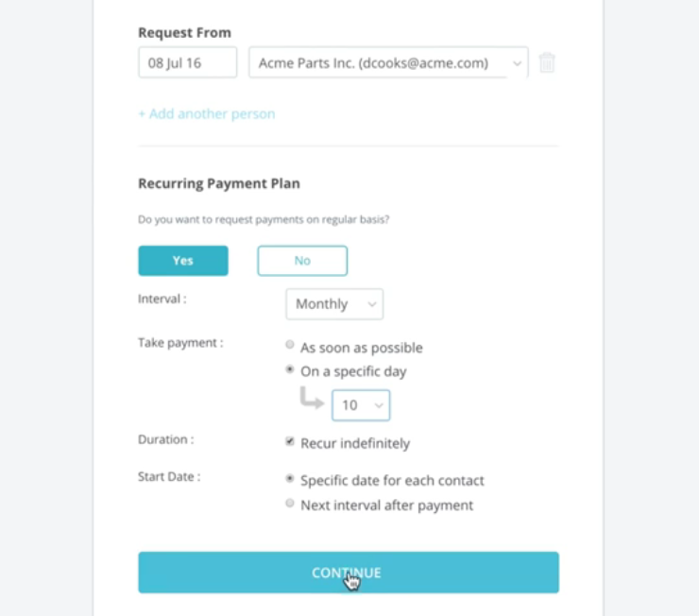699x616 pixels.
Task: Click the '08 Jul 16' date field
Action: point(187,63)
